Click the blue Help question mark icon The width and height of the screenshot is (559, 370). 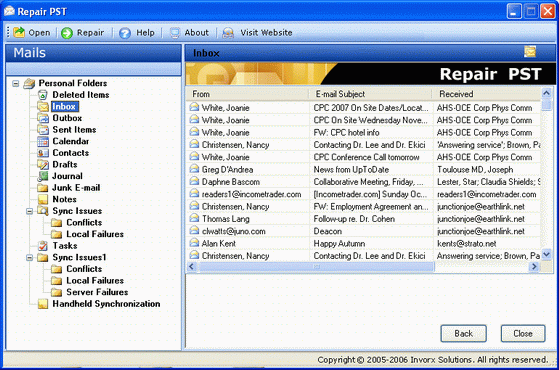pyautogui.click(x=125, y=33)
